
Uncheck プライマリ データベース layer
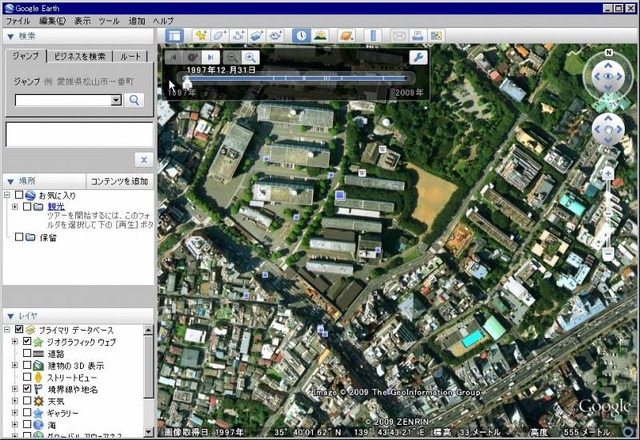[19, 329]
